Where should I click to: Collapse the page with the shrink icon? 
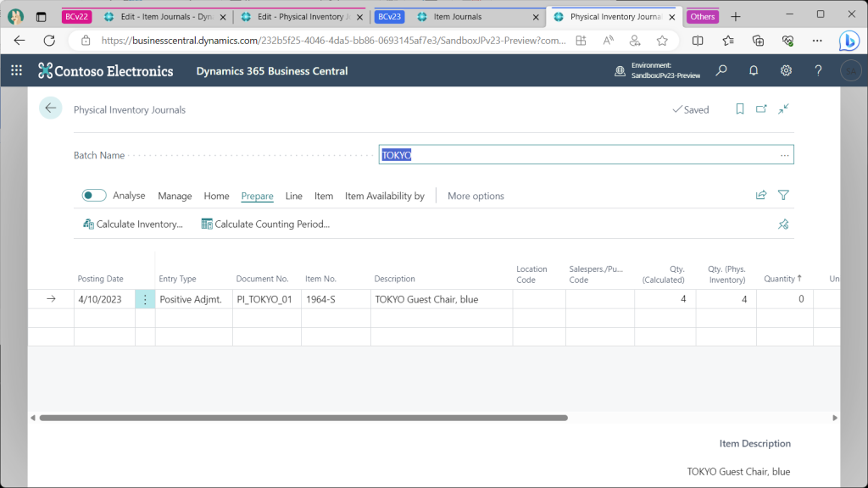pyautogui.click(x=783, y=109)
